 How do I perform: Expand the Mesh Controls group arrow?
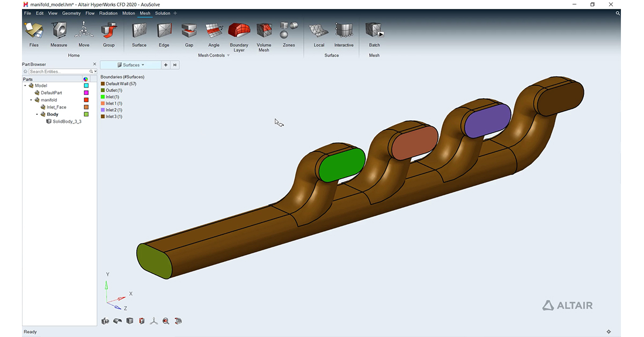coord(228,55)
